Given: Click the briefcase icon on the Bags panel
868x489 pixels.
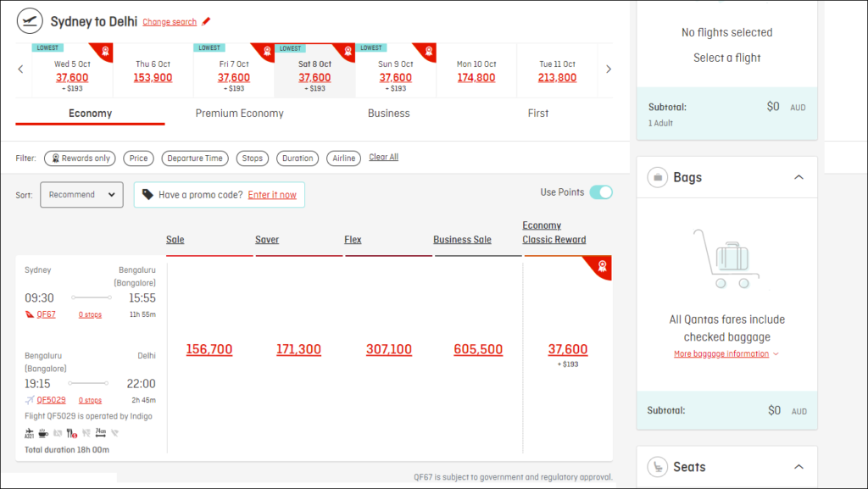Looking at the screenshot, I should point(657,177).
